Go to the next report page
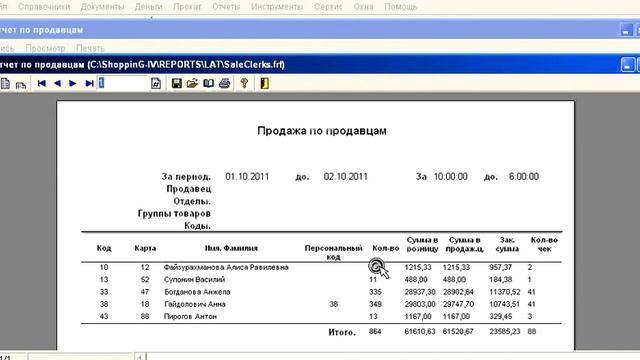Image resolution: width=640 pixels, height=360 pixels. coord(73,84)
